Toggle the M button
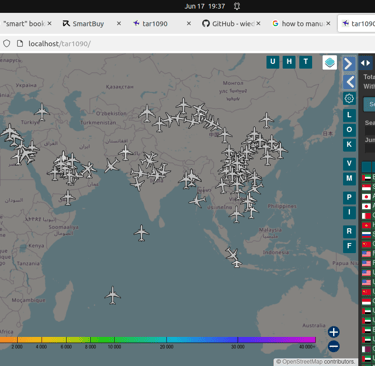Image resolution: width=375 pixels, height=366 pixels. coord(349,178)
